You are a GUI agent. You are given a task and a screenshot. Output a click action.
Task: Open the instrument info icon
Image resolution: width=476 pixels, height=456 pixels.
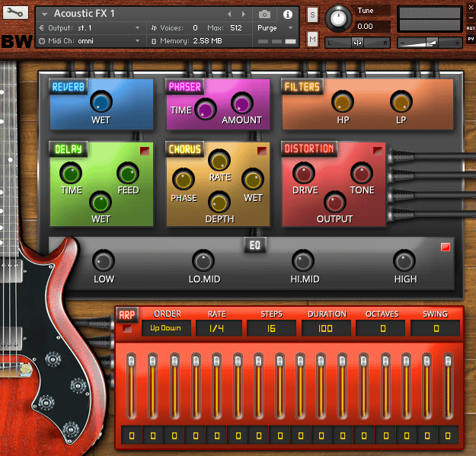287,14
